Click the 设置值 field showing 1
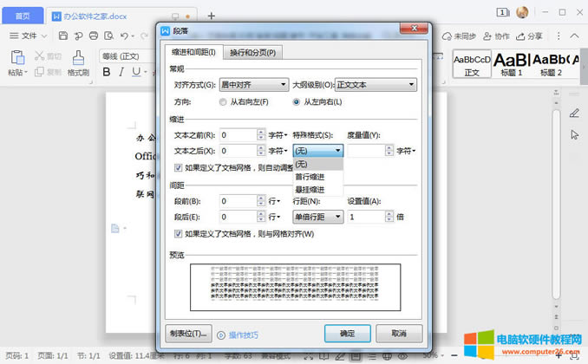 pyautogui.click(x=366, y=217)
